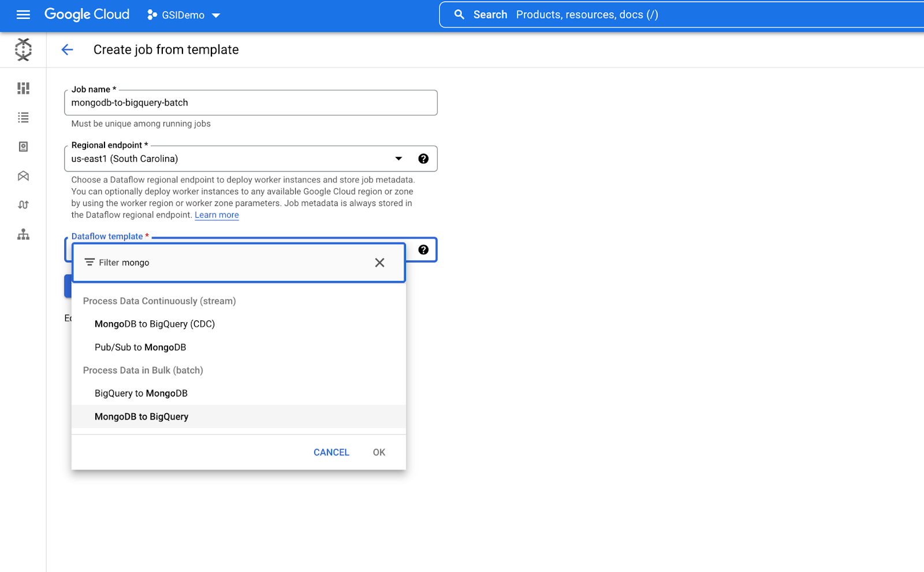Click the CANCEL button

(331, 453)
